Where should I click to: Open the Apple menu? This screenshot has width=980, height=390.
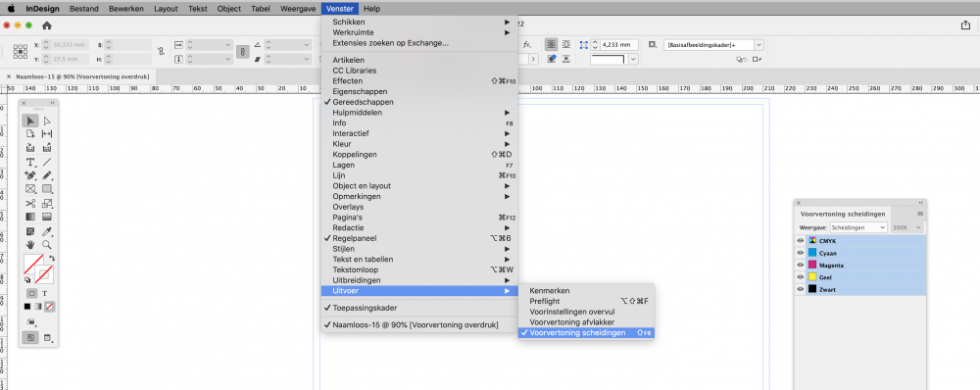(x=11, y=9)
